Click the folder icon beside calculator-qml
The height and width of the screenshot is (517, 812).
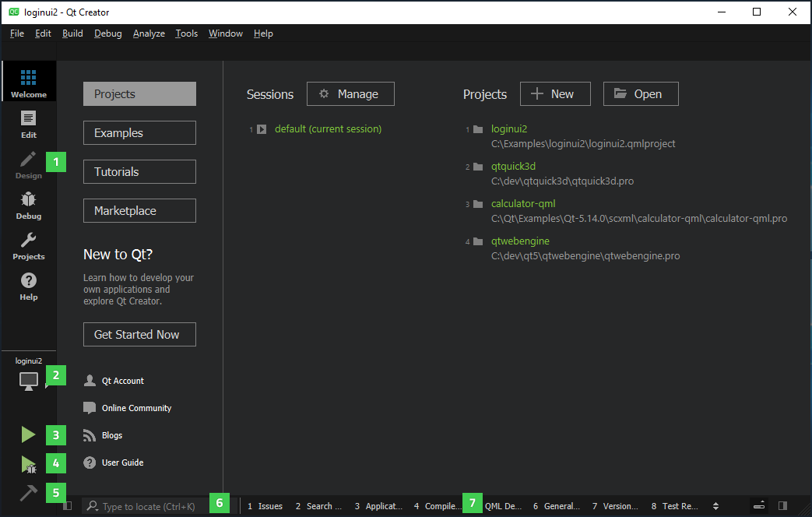coord(478,204)
